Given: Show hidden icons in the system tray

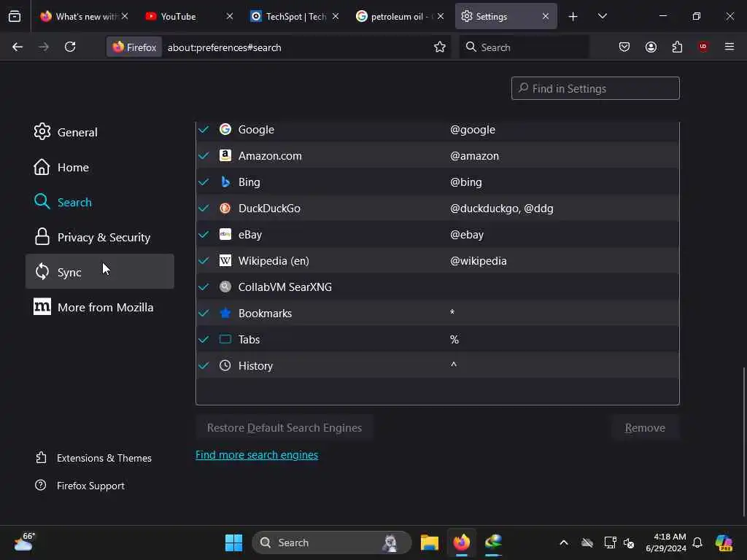Looking at the screenshot, I should (x=564, y=542).
